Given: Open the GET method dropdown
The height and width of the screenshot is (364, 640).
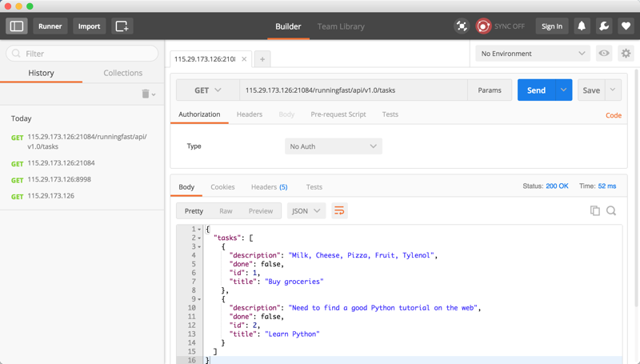Looking at the screenshot, I should tap(207, 90).
